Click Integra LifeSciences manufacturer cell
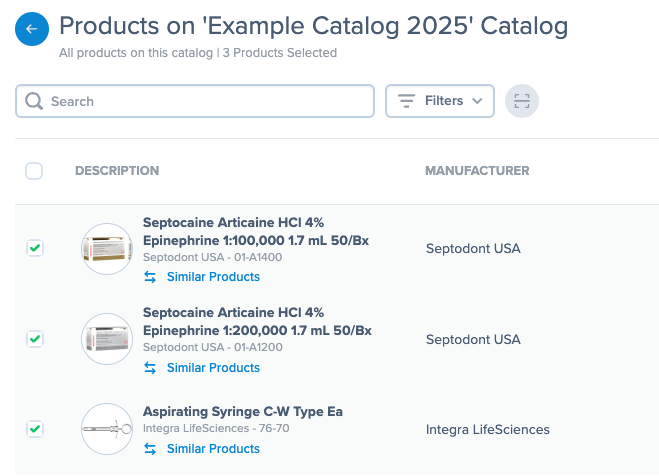659x476 pixels. point(488,429)
